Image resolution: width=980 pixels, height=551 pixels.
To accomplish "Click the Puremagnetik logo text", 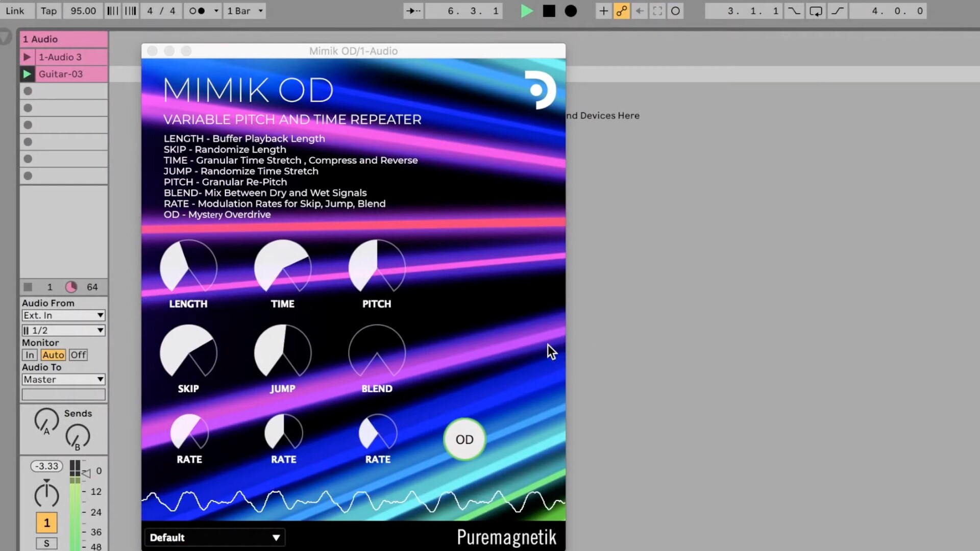I will 506,537.
